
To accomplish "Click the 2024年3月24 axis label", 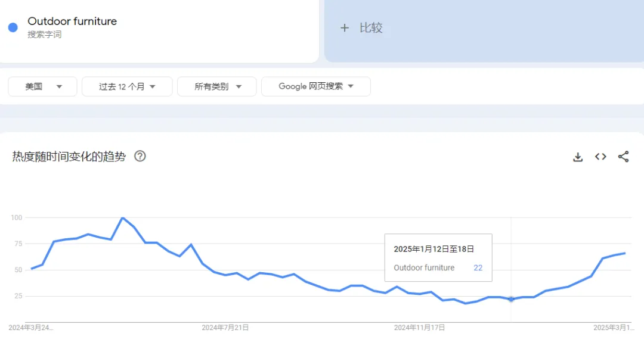I will [31, 328].
